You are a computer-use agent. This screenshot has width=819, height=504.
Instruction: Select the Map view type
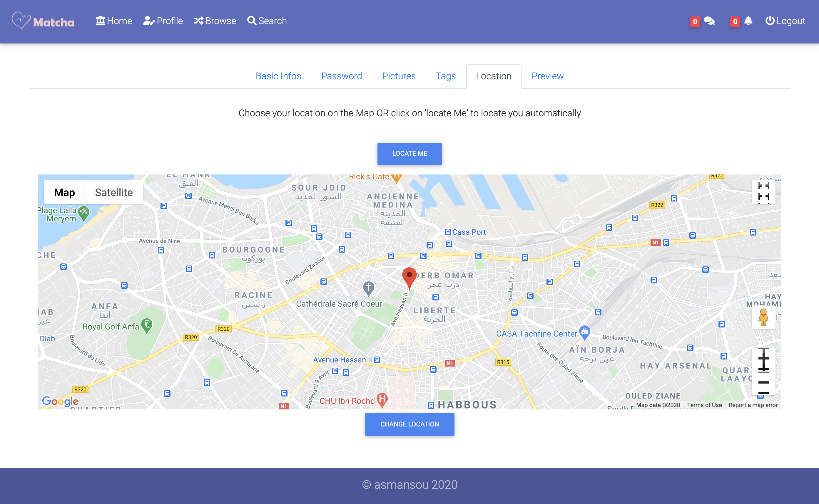coord(64,192)
